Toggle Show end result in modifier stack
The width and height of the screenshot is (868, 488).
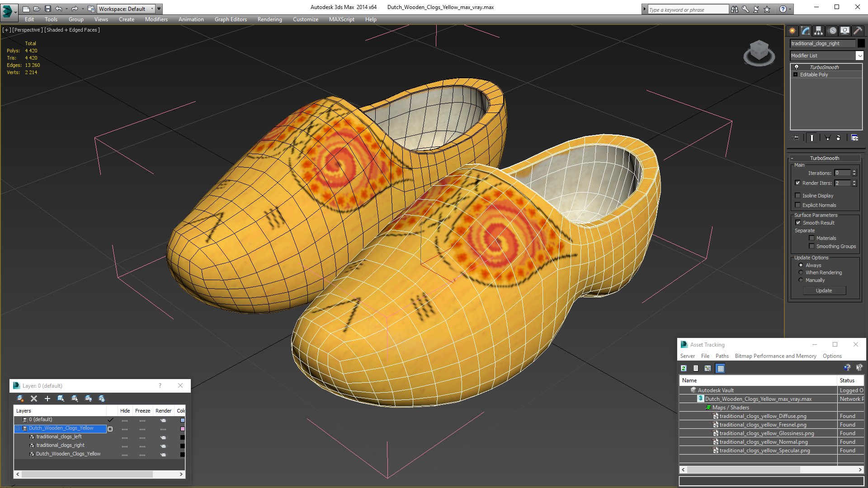812,138
